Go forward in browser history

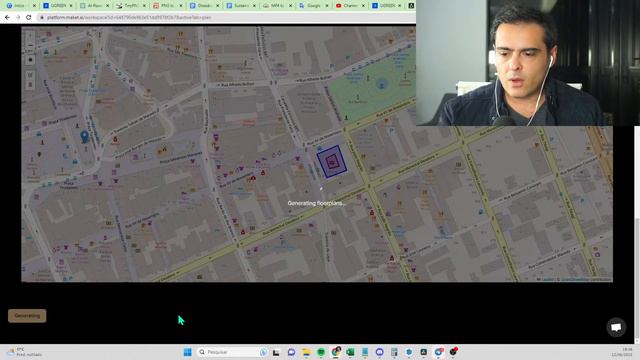18,18
